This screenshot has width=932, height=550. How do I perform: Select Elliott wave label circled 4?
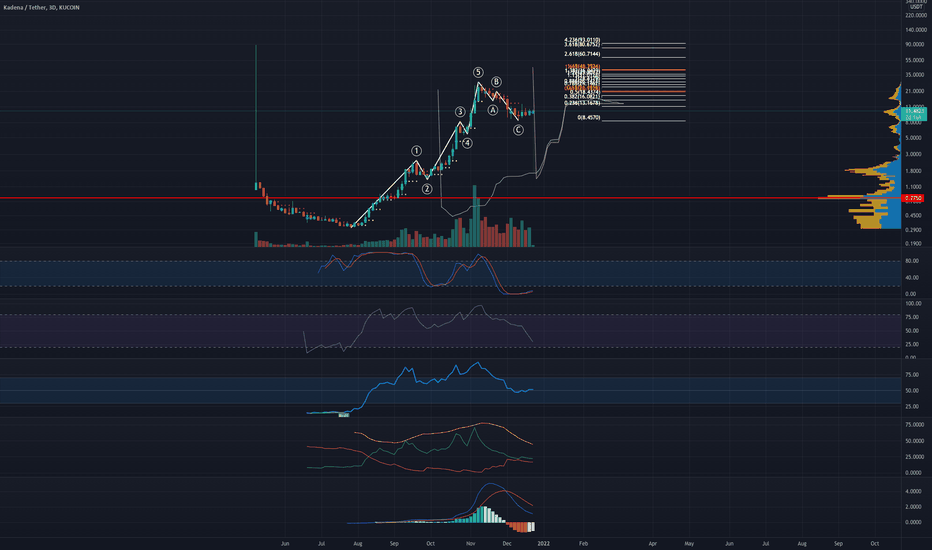click(468, 143)
